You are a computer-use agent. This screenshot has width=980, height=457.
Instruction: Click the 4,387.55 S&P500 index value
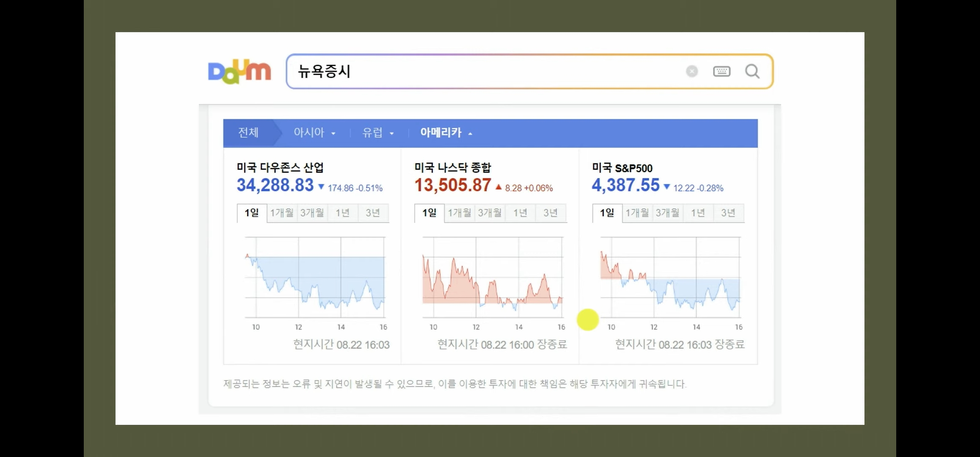pos(626,185)
